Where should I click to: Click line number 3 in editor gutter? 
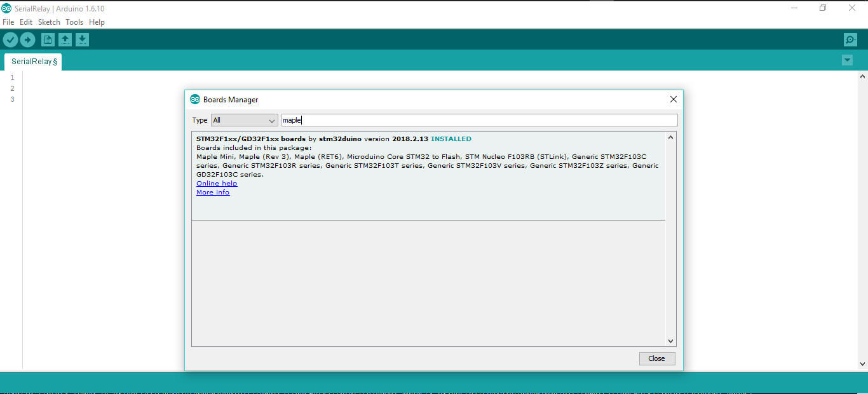pyautogui.click(x=12, y=99)
